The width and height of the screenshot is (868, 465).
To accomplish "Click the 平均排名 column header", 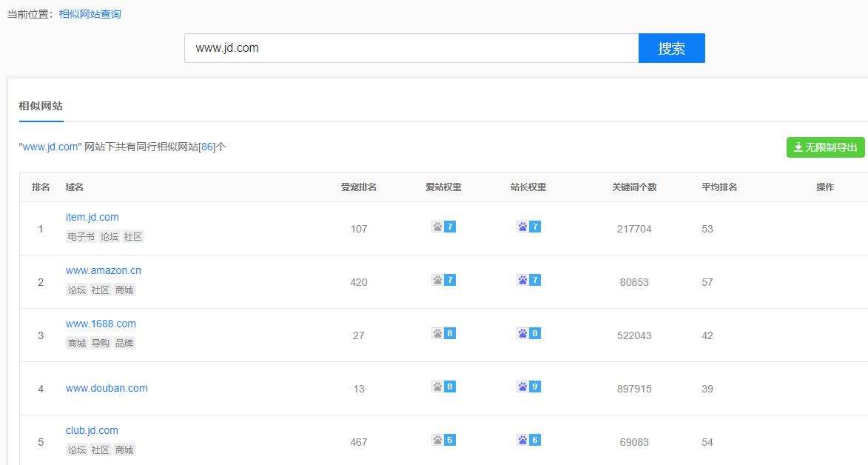I will 720,187.
